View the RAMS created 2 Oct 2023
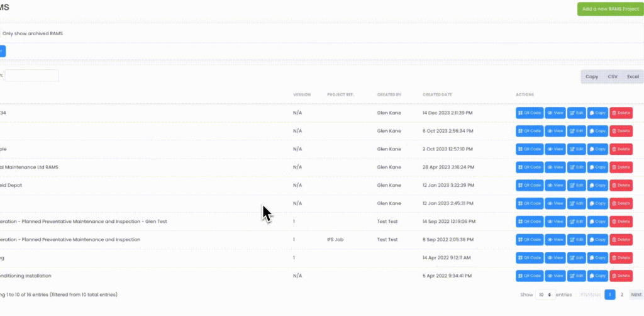 click(x=555, y=149)
